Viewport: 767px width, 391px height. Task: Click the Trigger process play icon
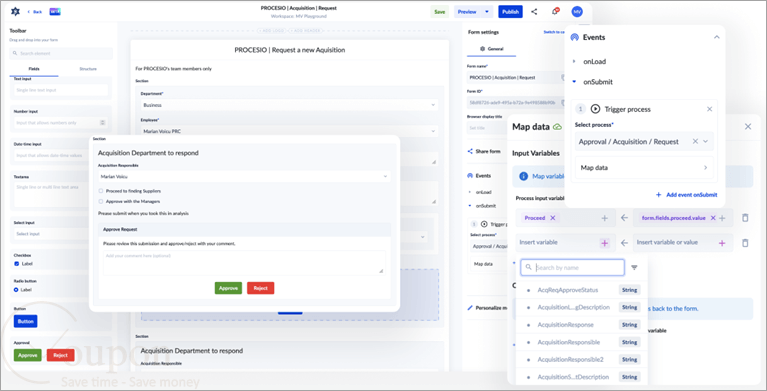pyautogui.click(x=595, y=109)
